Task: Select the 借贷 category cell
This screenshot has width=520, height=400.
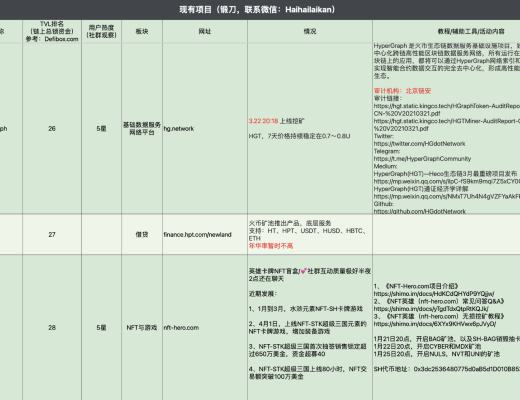Action: point(142,235)
